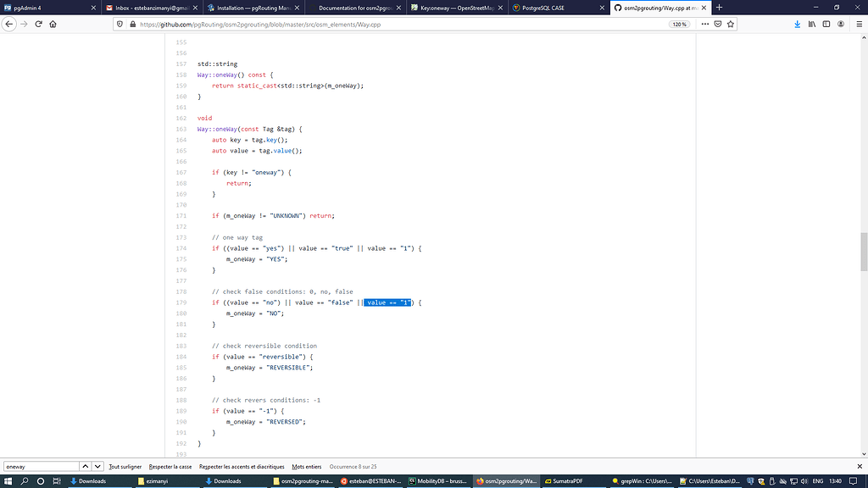This screenshot has height=488, width=868.
Task: Open the Firefox account icon
Action: point(838,25)
